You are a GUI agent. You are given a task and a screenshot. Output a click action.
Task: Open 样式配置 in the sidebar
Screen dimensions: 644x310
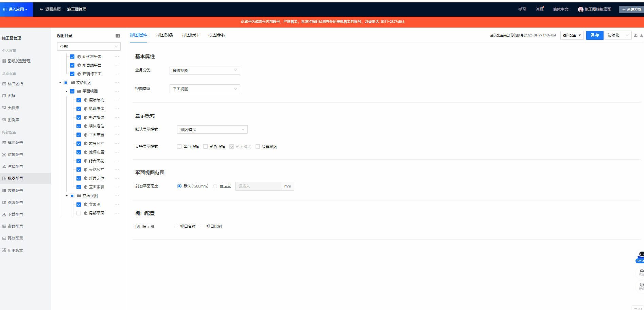click(15, 143)
